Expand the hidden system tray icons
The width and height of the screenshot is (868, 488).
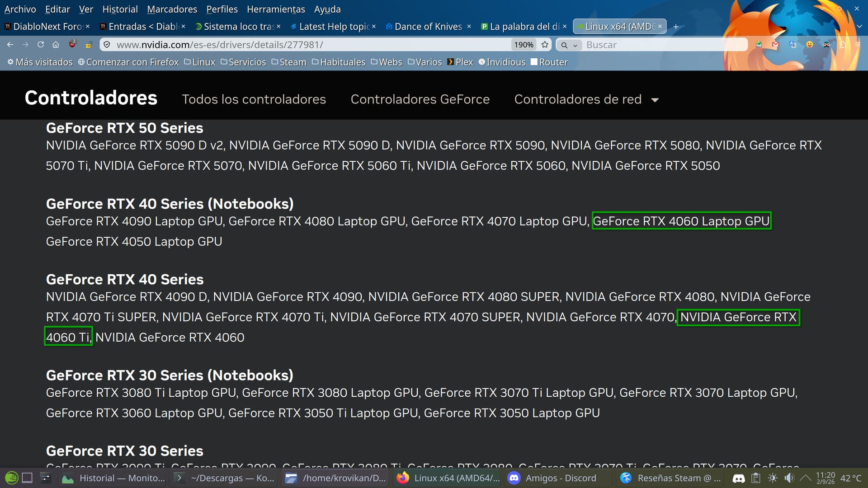pos(805,478)
